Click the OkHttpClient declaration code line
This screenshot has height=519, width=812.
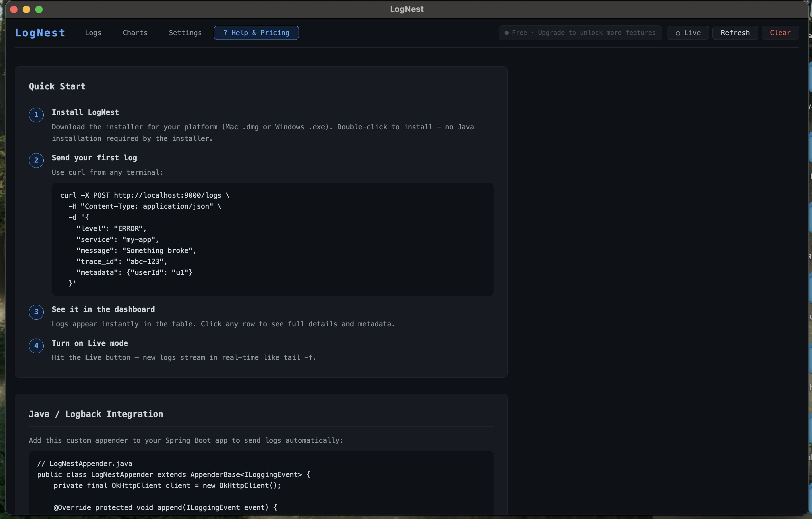(167, 486)
